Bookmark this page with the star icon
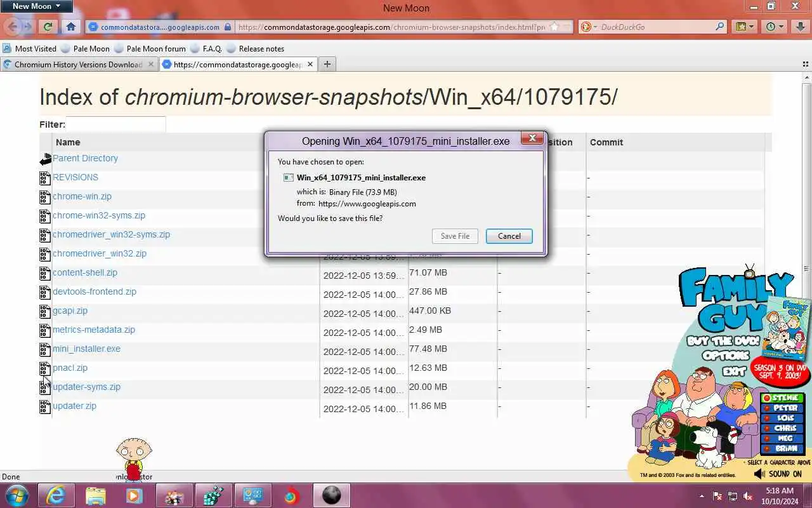Image resolution: width=812 pixels, height=508 pixels. 554,27
